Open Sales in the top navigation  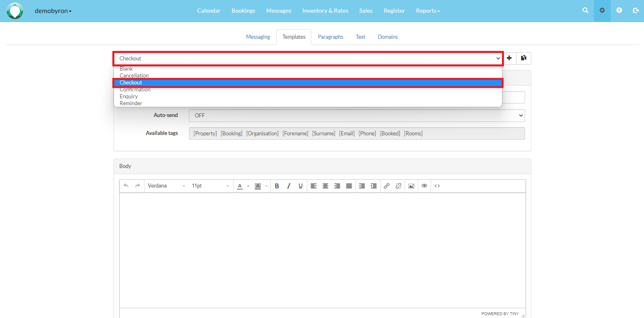click(366, 11)
